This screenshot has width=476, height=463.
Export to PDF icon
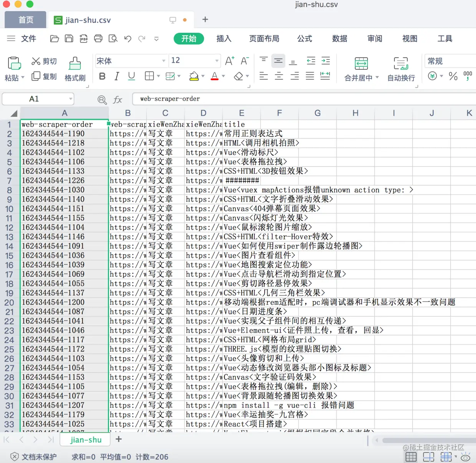pos(84,38)
